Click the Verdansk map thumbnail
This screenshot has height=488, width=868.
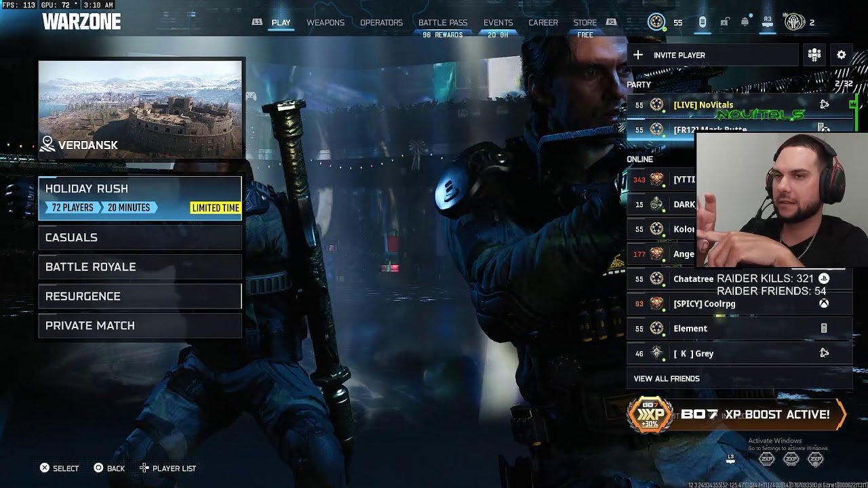click(x=140, y=108)
